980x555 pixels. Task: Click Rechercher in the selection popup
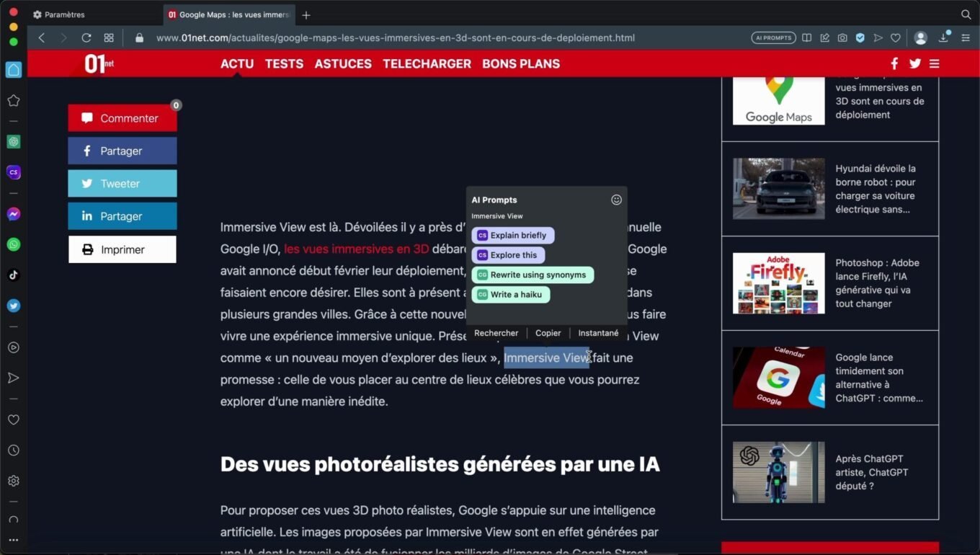pos(496,333)
